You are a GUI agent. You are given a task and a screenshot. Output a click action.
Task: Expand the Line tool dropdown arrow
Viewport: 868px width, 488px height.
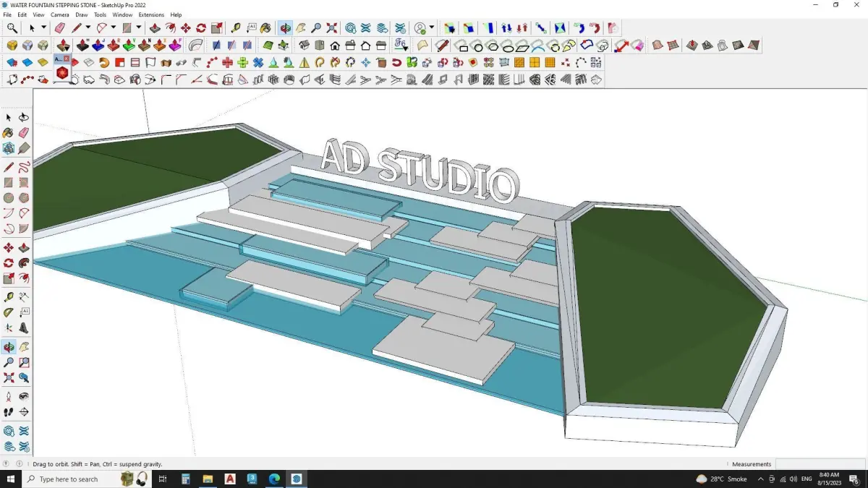coord(88,27)
